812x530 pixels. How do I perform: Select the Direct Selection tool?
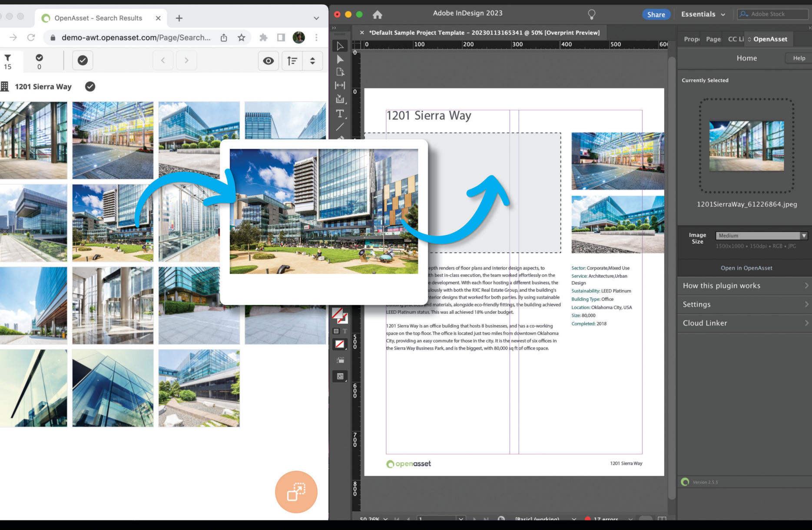340,59
